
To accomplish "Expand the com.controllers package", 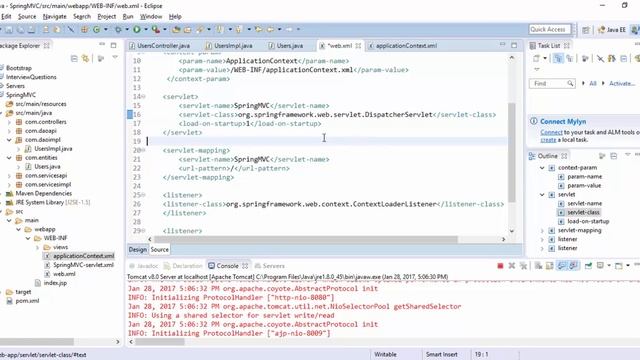I will (x=9, y=122).
